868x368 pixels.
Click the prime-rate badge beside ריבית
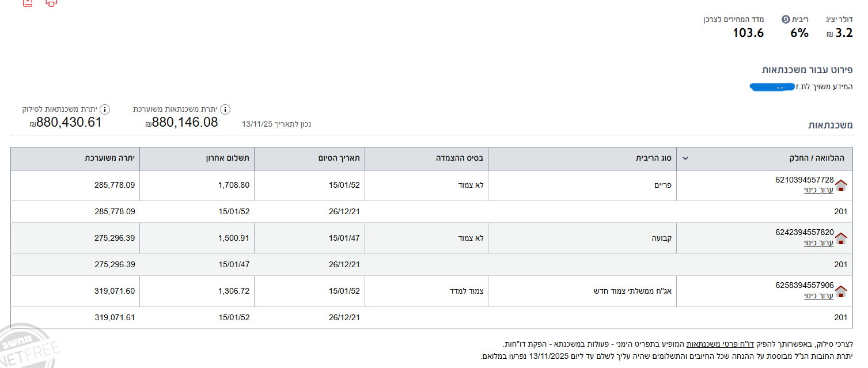(x=785, y=20)
